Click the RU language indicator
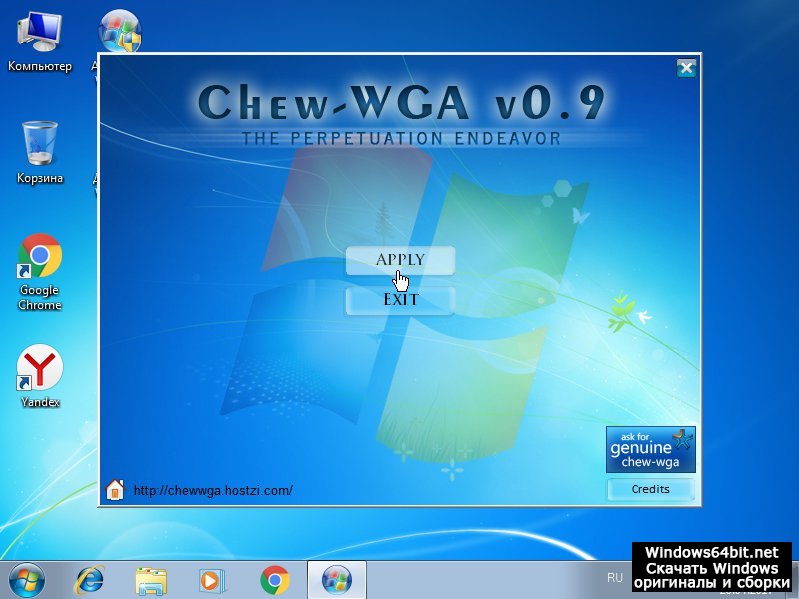799x599 pixels. [x=615, y=578]
